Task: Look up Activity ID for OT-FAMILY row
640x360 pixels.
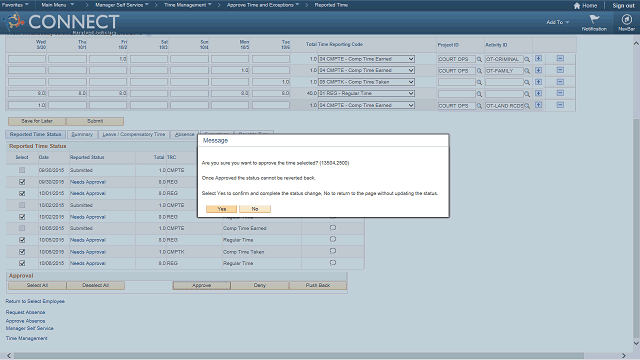Action: (527, 71)
